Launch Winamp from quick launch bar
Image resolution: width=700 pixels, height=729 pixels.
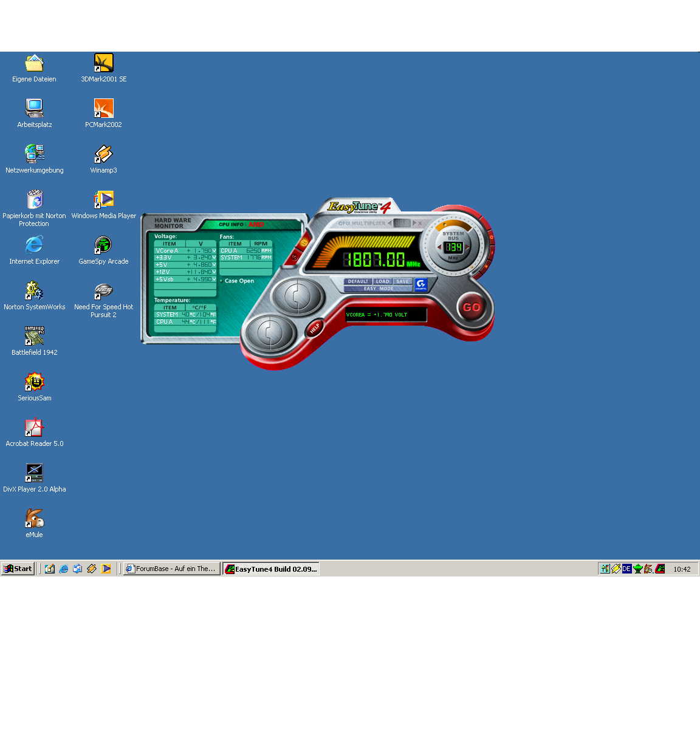point(92,569)
